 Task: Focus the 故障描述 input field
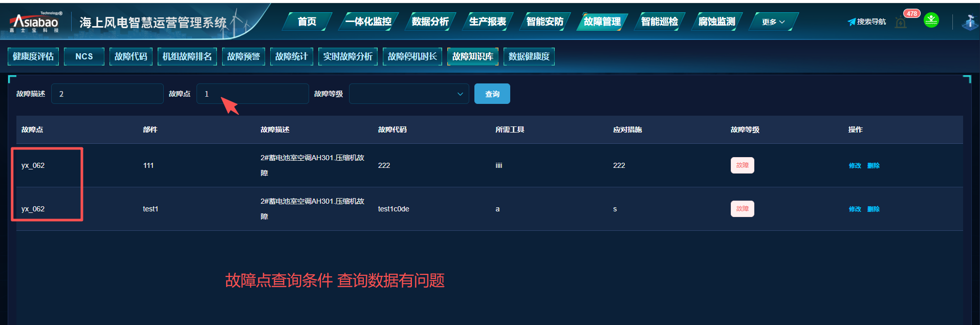tap(107, 94)
